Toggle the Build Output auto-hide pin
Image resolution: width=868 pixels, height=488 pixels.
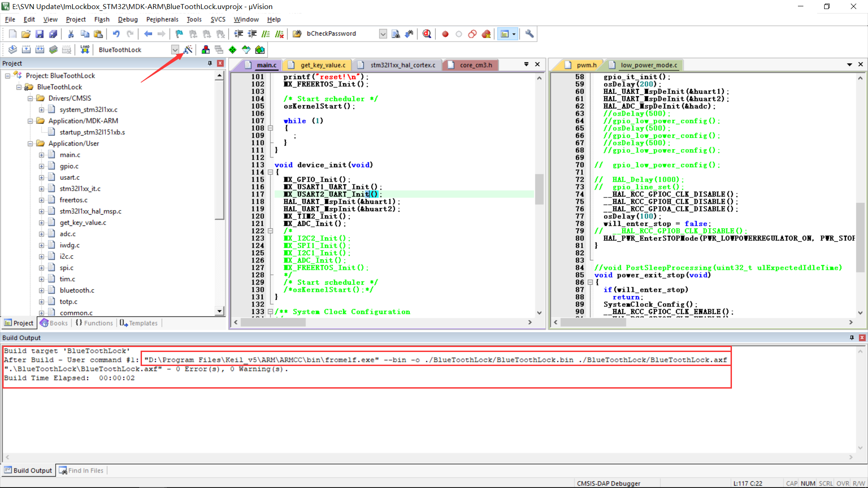pyautogui.click(x=852, y=338)
